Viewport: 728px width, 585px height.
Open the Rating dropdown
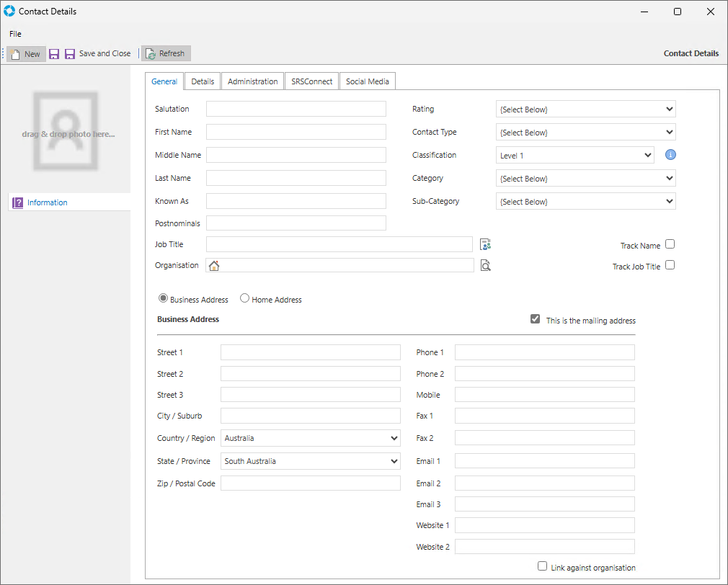point(586,110)
